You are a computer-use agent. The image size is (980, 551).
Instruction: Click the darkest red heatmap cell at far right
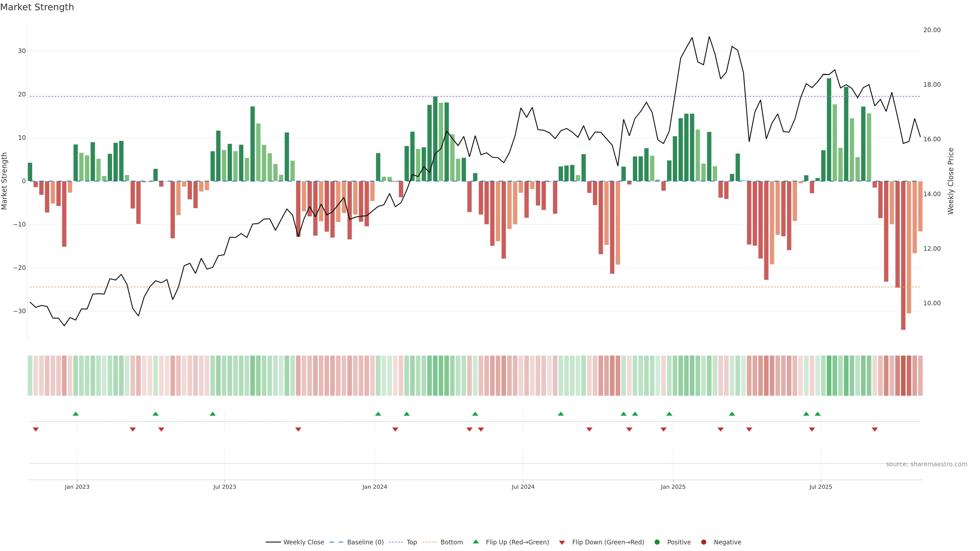903,376
